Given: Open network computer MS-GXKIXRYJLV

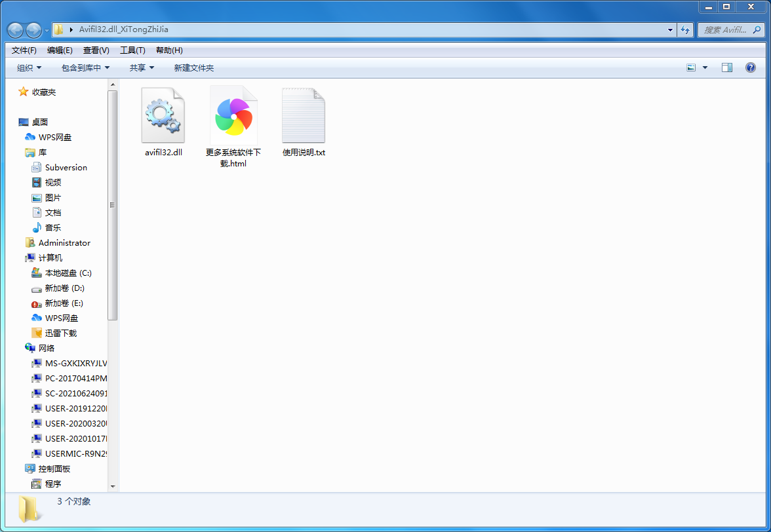Looking at the screenshot, I should pyautogui.click(x=69, y=364).
